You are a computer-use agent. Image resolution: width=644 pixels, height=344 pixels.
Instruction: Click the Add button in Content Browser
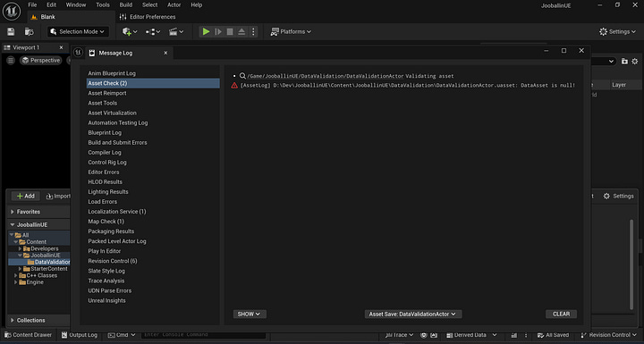[x=25, y=197]
